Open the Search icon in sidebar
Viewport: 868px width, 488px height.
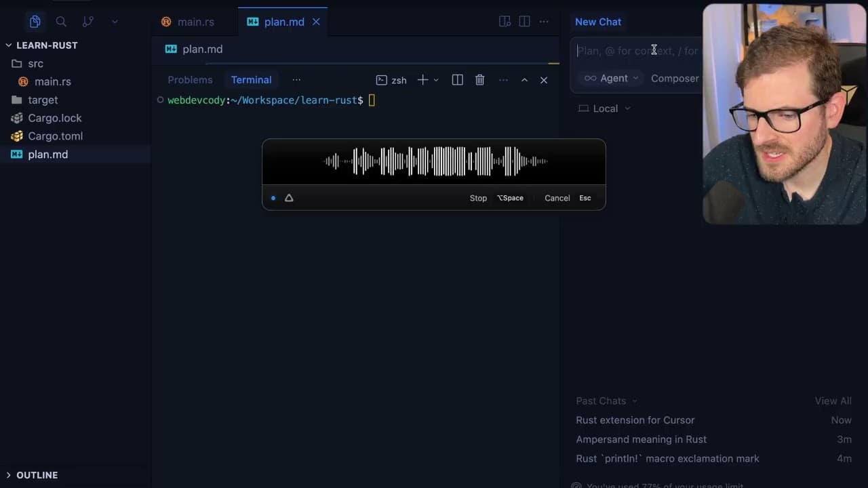(x=61, y=22)
